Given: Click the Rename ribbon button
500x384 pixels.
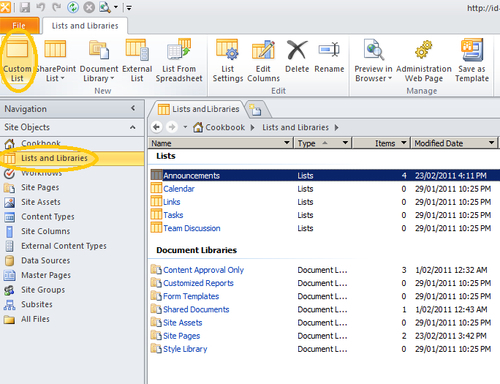Looking at the screenshot, I should point(329,56).
